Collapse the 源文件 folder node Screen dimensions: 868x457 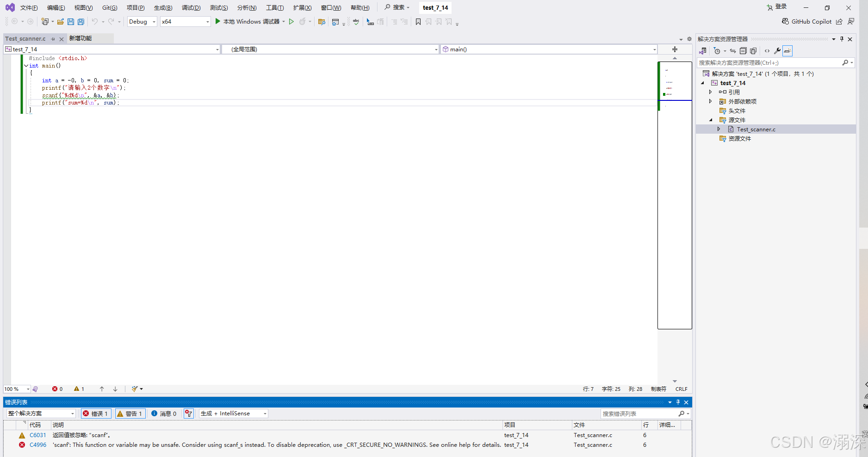pos(711,120)
